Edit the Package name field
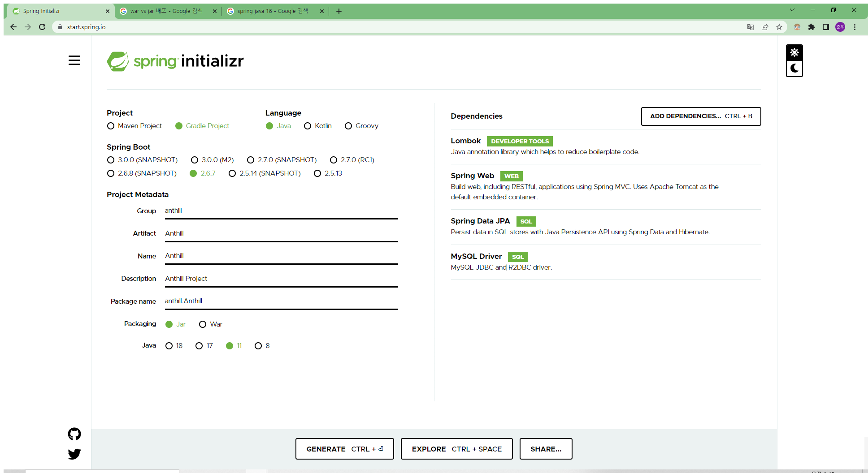The image size is (868, 473). pyautogui.click(x=281, y=301)
